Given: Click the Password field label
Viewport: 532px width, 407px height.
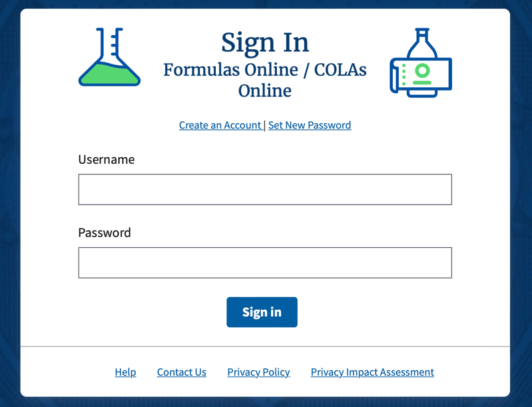Looking at the screenshot, I should (105, 233).
